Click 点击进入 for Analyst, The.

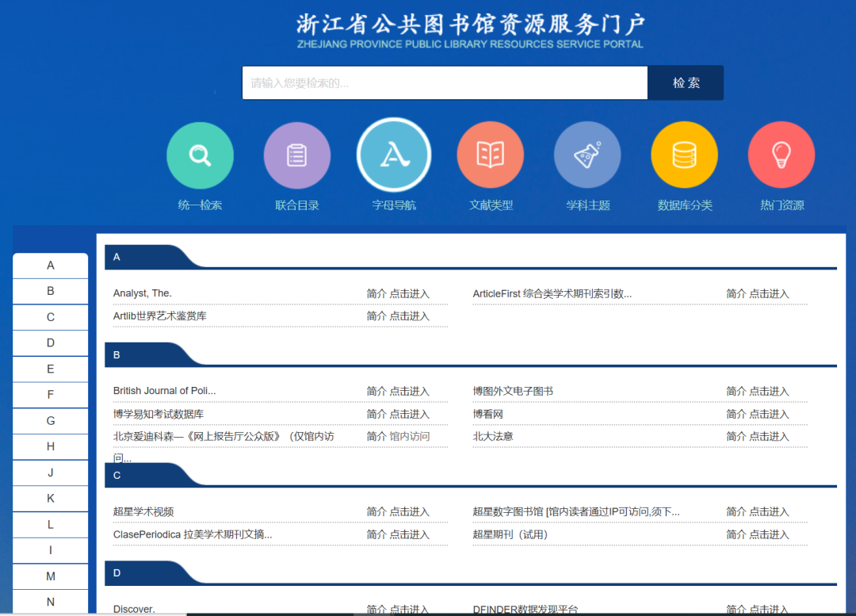pos(410,294)
